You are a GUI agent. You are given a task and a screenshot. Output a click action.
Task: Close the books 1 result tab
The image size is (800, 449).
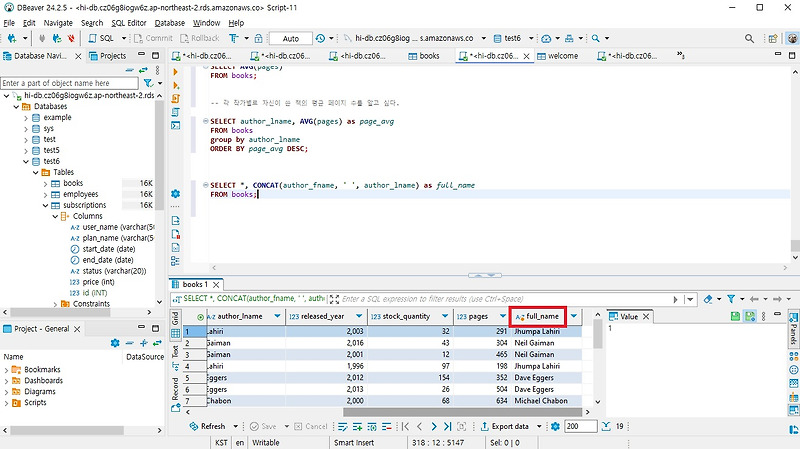point(216,285)
